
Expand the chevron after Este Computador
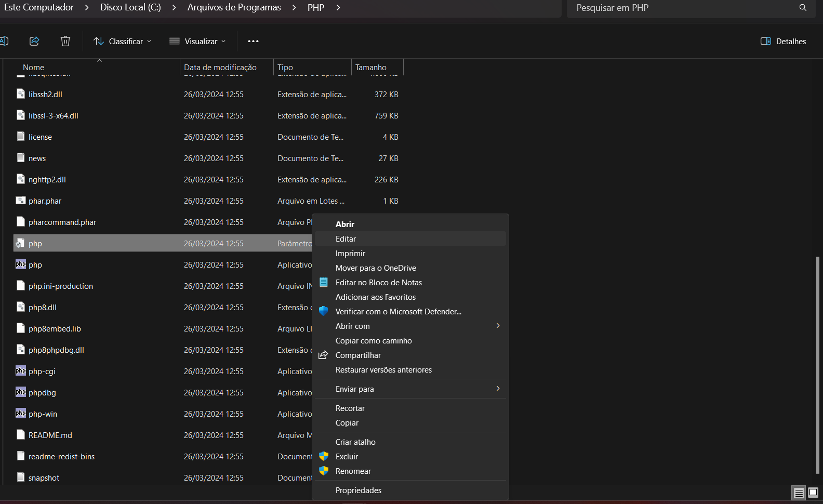87,8
